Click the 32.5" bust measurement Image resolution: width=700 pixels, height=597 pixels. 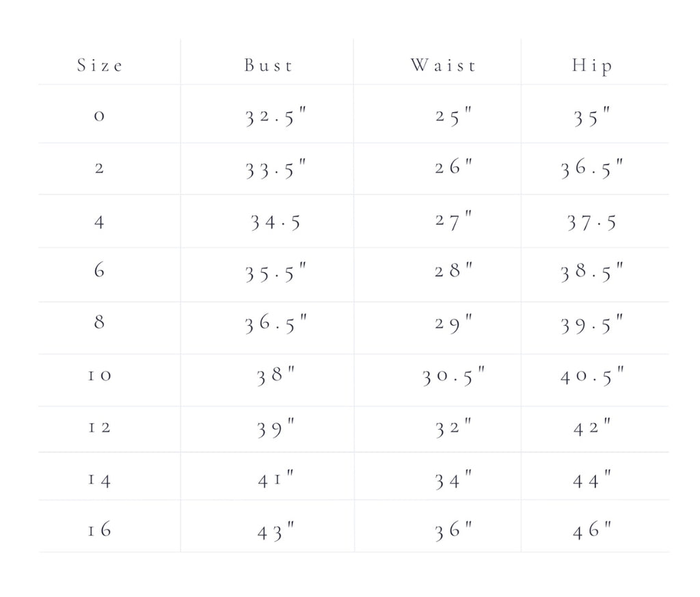(x=275, y=117)
